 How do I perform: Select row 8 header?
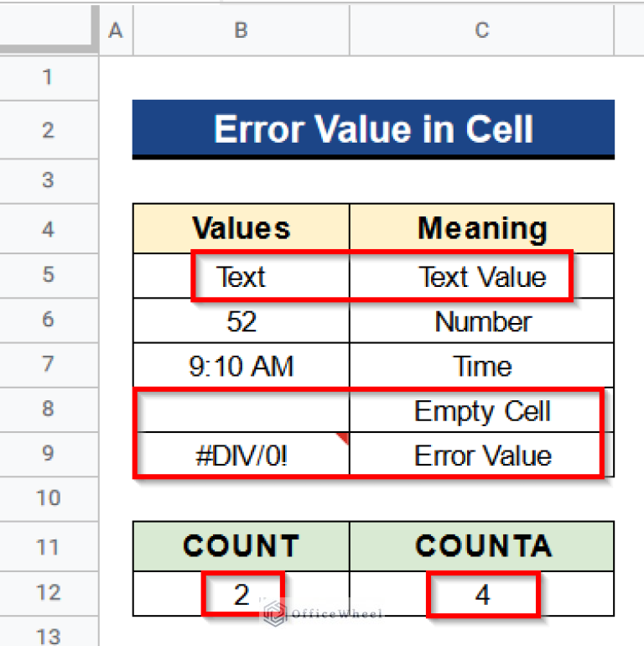point(49,409)
